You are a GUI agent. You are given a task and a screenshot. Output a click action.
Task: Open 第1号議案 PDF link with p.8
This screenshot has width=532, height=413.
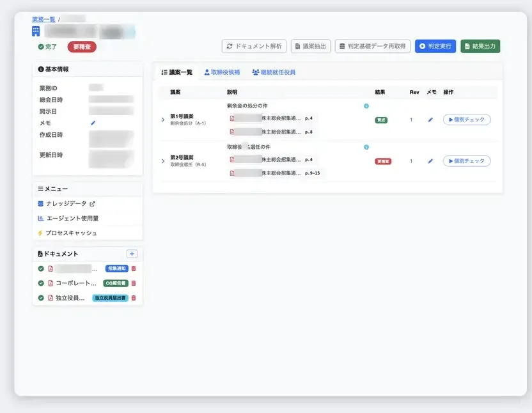(x=272, y=132)
